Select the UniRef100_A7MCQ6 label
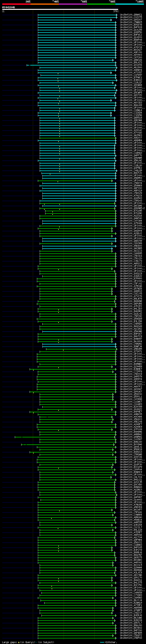This screenshot has height=644, width=146. (x=131, y=286)
